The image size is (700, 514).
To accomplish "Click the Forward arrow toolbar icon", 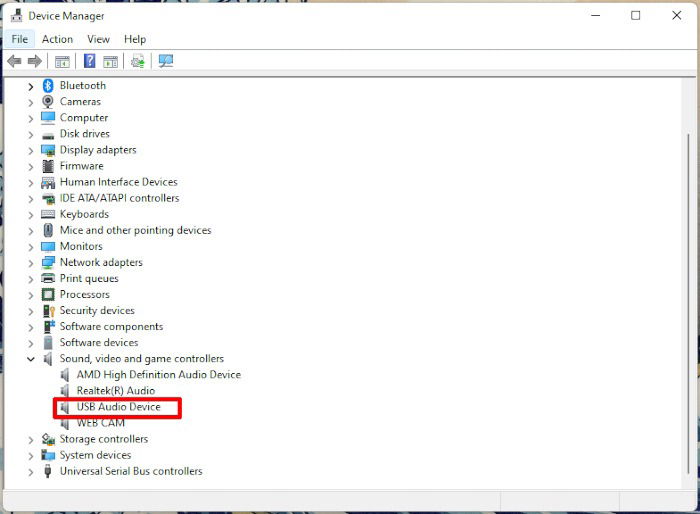I will pyautogui.click(x=35, y=61).
